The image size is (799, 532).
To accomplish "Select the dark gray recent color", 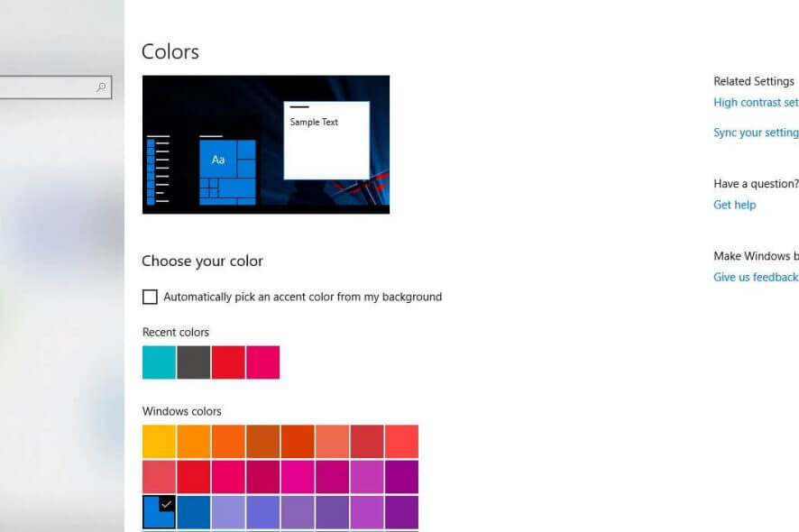I will pyautogui.click(x=192, y=362).
